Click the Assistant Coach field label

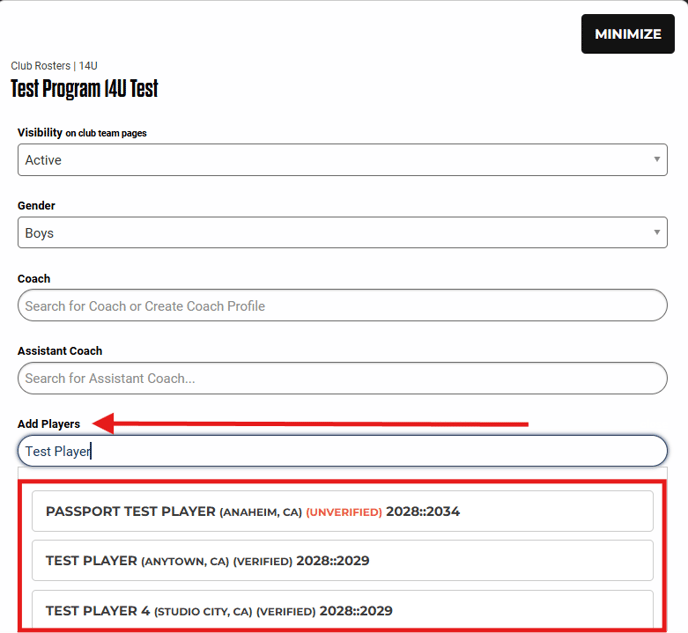(60, 351)
